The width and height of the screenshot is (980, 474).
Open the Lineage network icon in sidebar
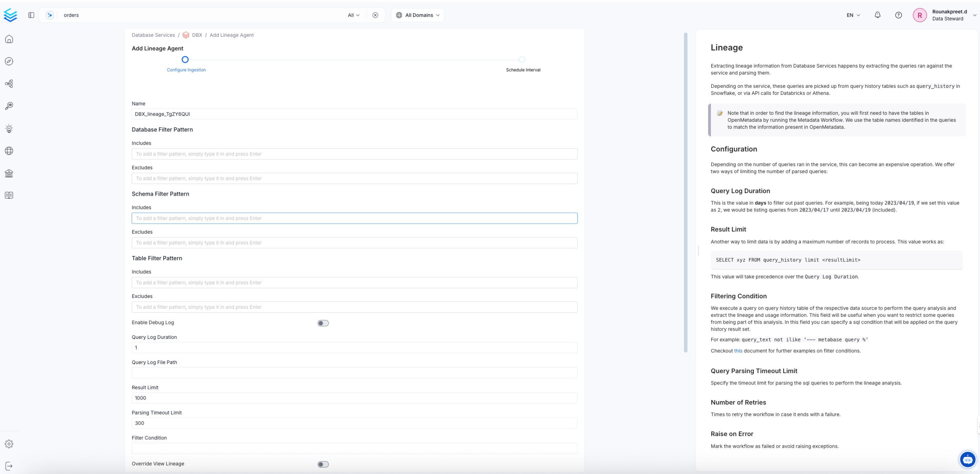coord(9,83)
